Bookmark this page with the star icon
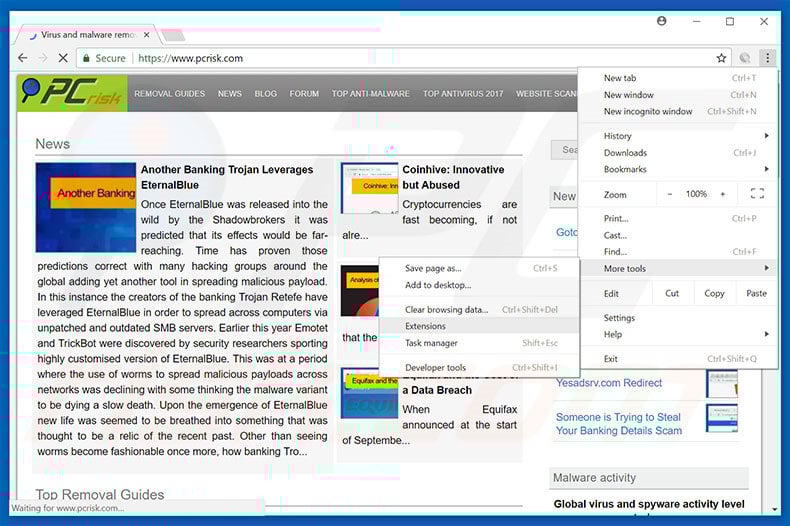The width and height of the screenshot is (790, 526). click(x=721, y=58)
